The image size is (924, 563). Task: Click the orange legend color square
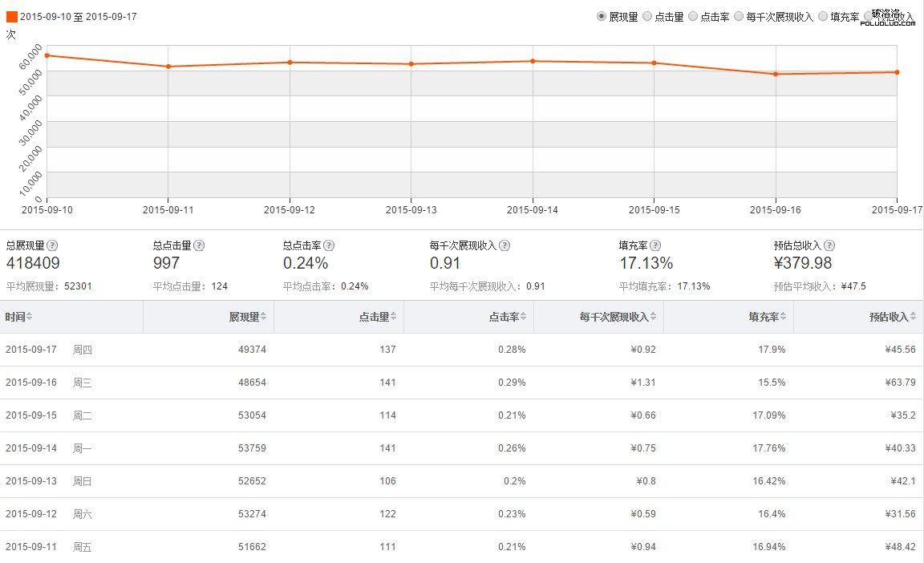[11, 16]
